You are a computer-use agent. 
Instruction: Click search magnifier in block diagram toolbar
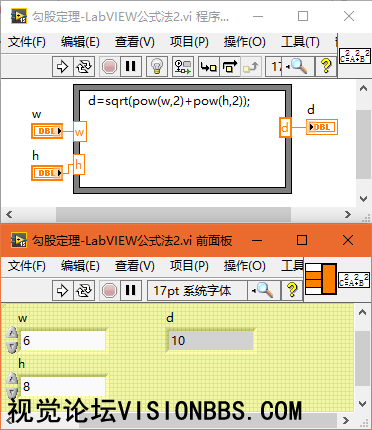pos(298,67)
